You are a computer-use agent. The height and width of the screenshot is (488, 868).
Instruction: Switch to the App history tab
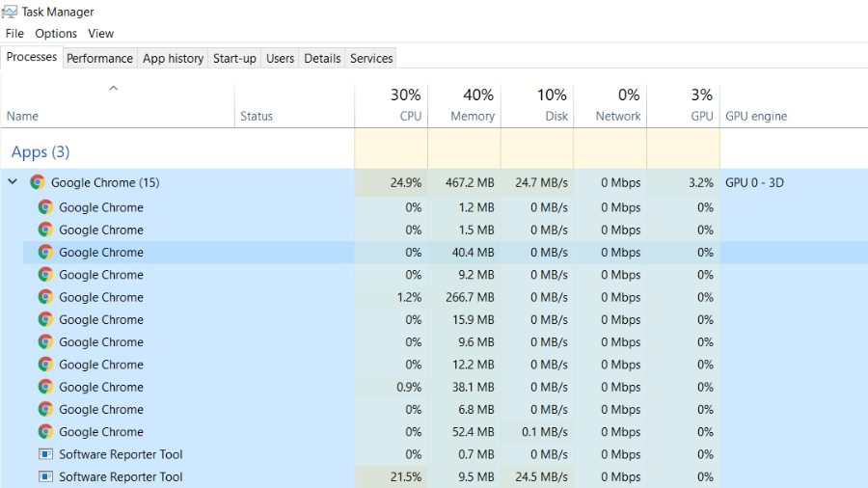[173, 58]
